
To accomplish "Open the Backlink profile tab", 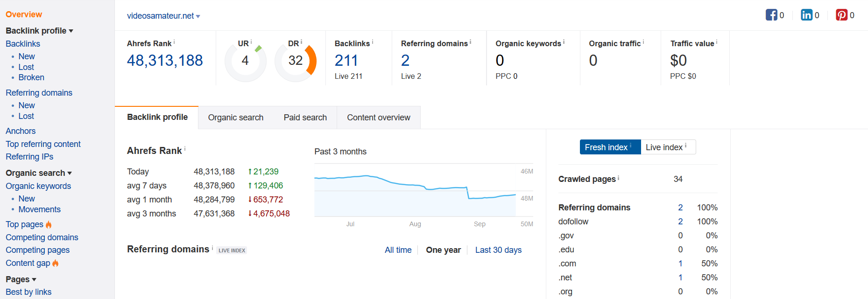I will (157, 117).
